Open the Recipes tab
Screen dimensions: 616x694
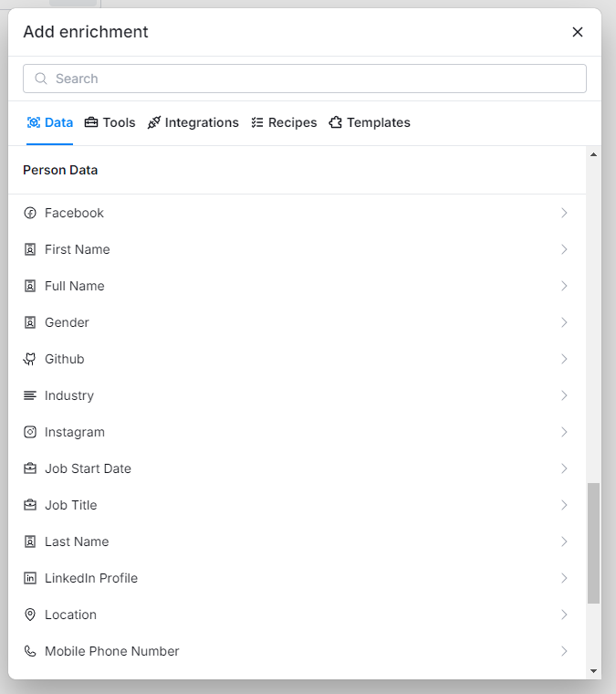(284, 122)
